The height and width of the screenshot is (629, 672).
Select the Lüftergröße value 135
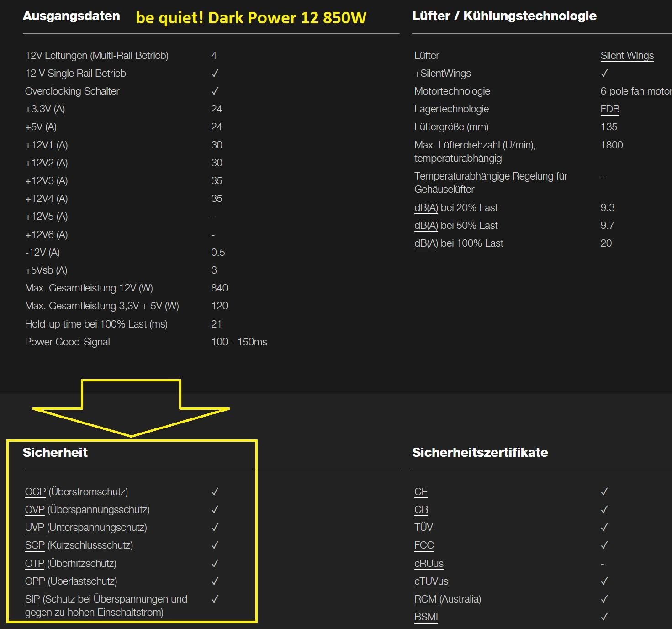[x=609, y=127]
